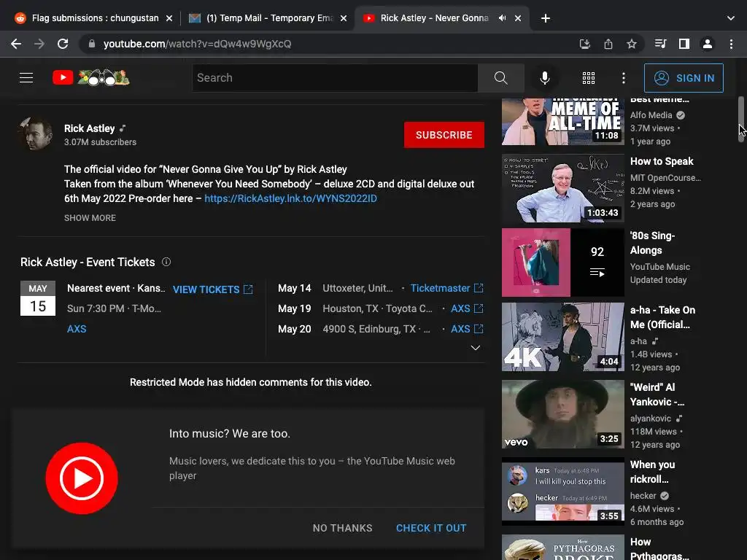
Task: Click the How to Speak video title
Action: 662,161
